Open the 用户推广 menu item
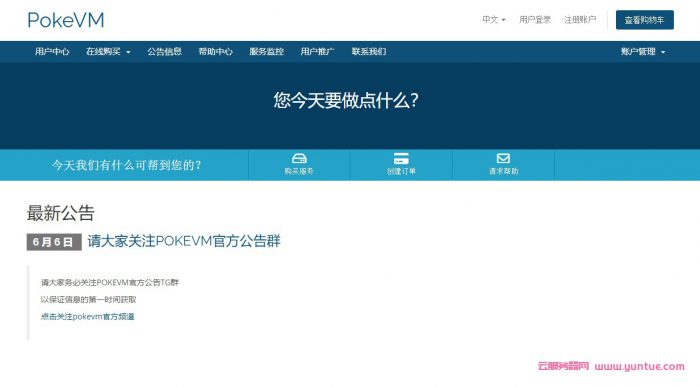The image size is (700, 387). coord(317,52)
